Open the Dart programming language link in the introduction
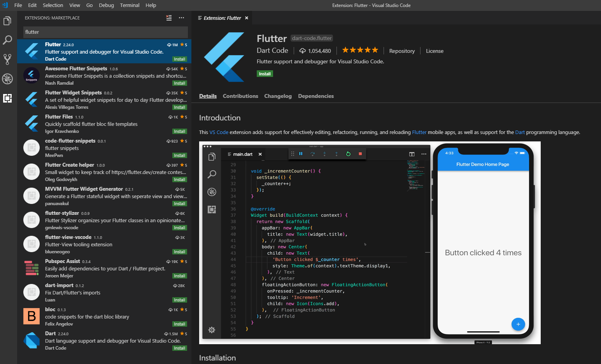 pyautogui.click(x=520, y=132)
